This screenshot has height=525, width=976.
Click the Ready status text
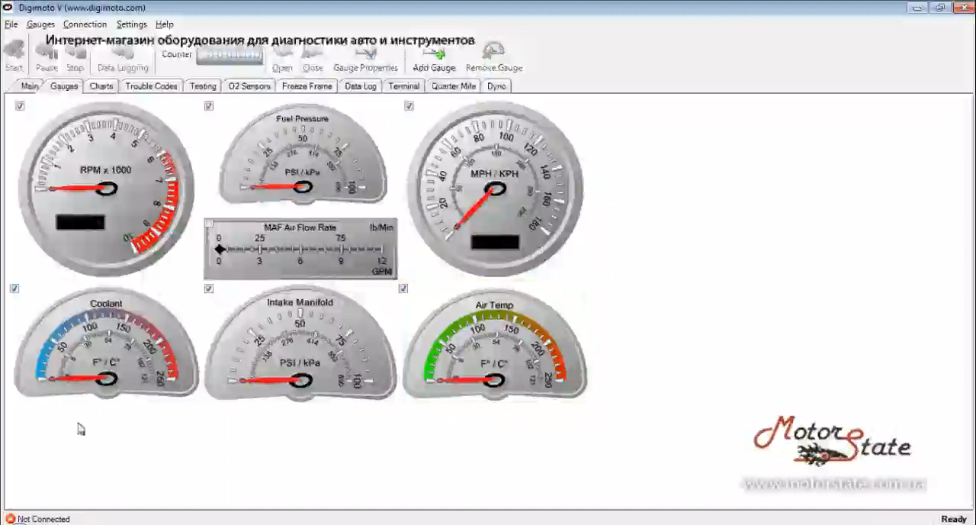(953, 519)
